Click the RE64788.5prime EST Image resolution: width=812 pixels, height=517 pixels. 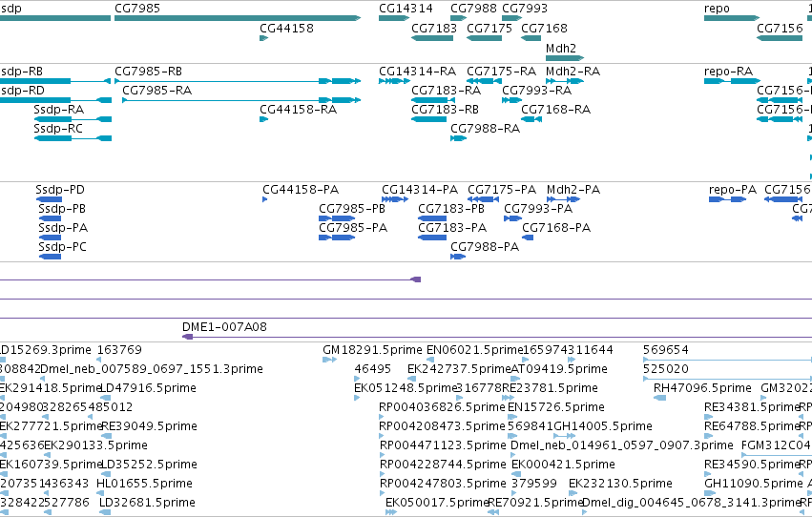click(x=708, y=436)
